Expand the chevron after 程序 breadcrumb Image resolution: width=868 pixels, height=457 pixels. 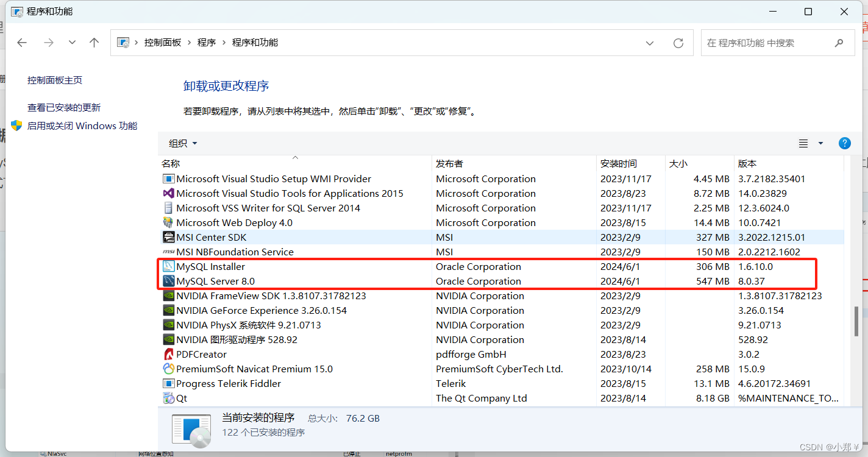click(224, 43)
